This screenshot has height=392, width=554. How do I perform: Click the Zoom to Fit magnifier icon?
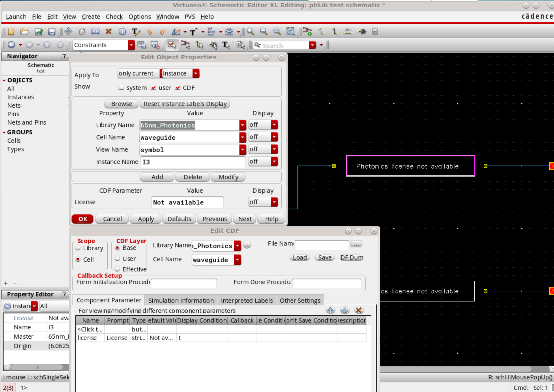[x=277, y=31]
